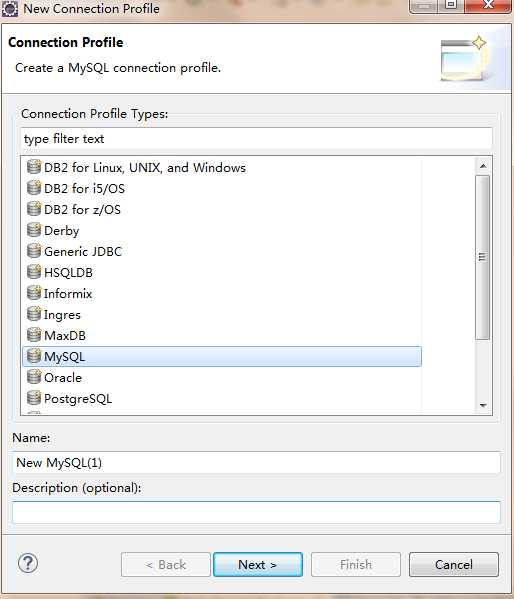This screenshot has width=514, height=599.
Task: Click the Derby database icon
Action: coord(34,230)
